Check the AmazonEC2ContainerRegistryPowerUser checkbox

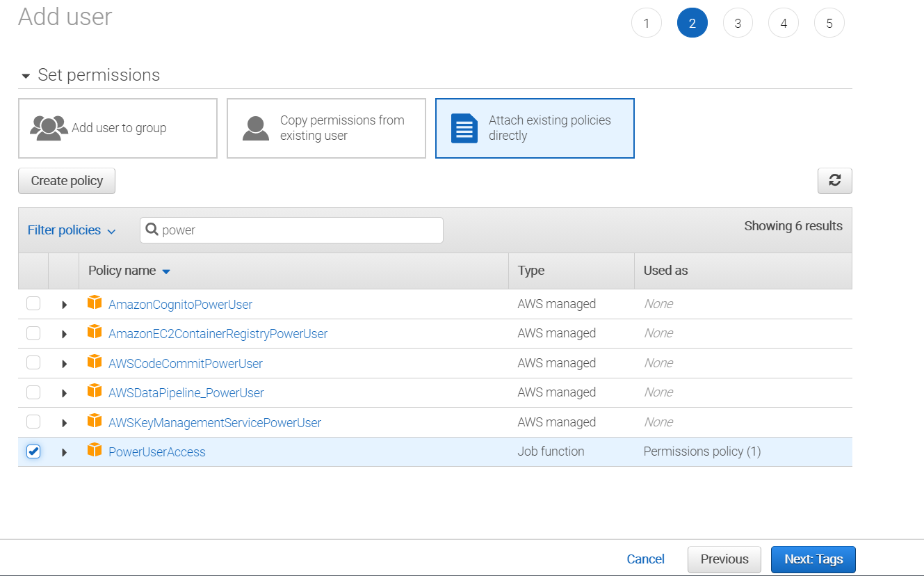pos(33,333)
